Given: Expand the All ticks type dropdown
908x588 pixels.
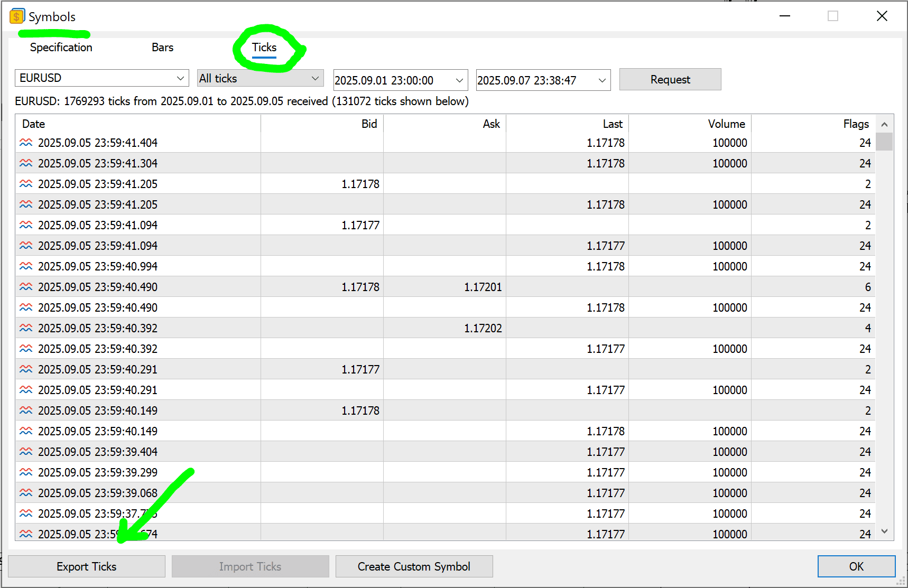Looking at the screenshot, I should click(315, 78).
